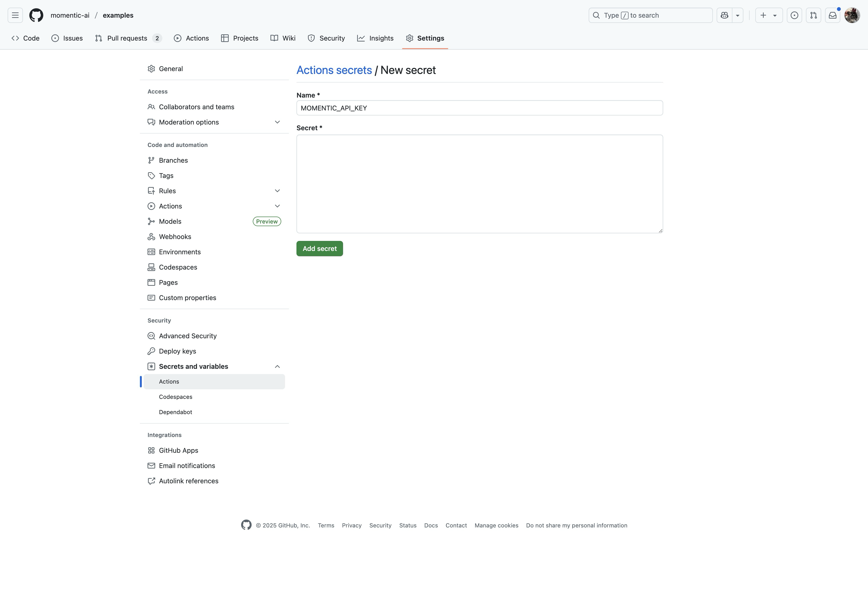Focus the Secret text area
The width and height of the screenshot is (868, 604).
click(479, 184)
